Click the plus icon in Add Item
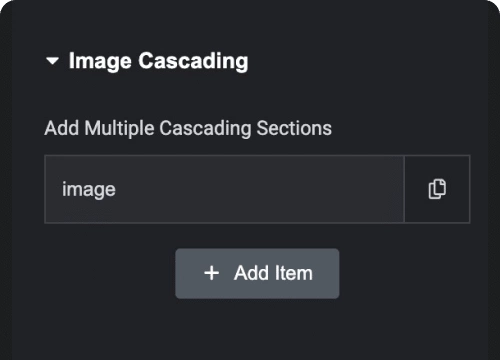Screen dimensions: 500x360 click(211, 273)
